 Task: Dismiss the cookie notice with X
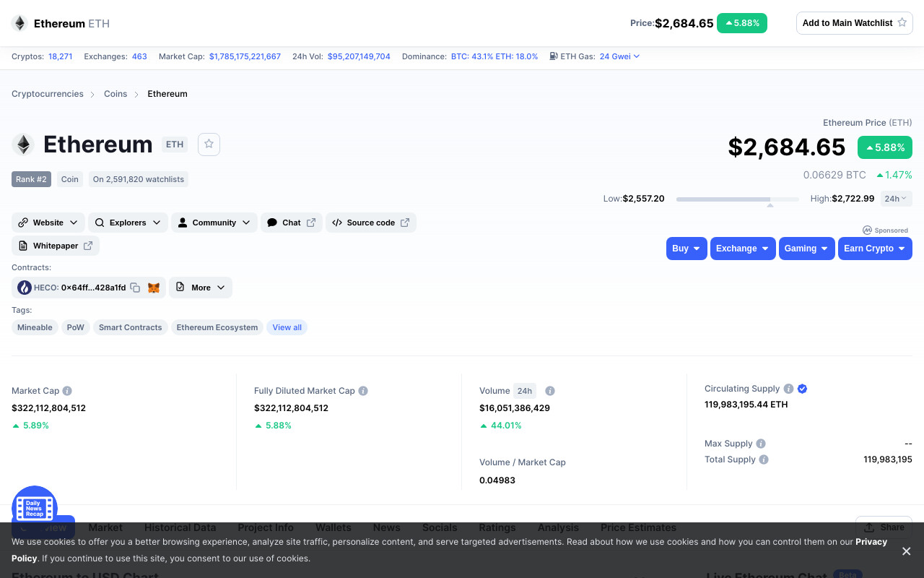tap(907, 551)
